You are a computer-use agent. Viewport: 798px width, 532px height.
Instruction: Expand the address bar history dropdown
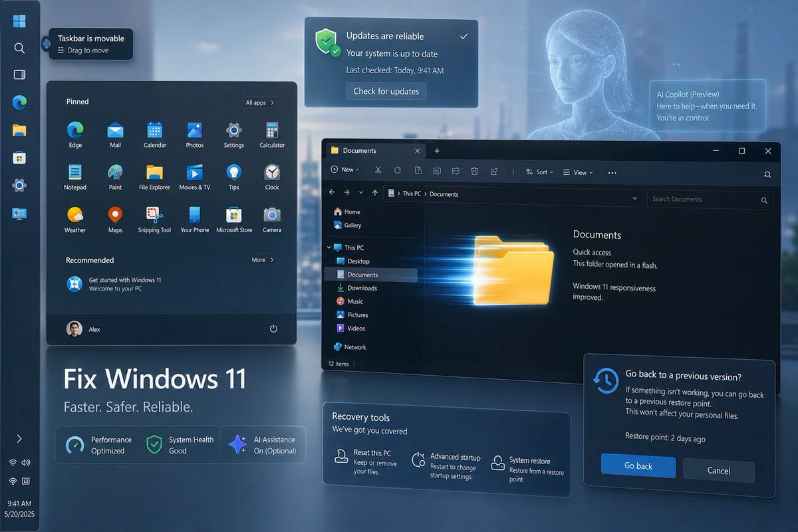click(636, 197)
